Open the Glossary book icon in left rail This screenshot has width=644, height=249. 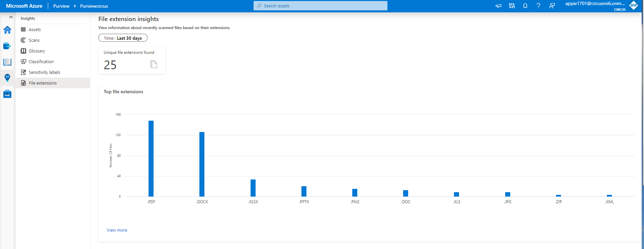7,62
